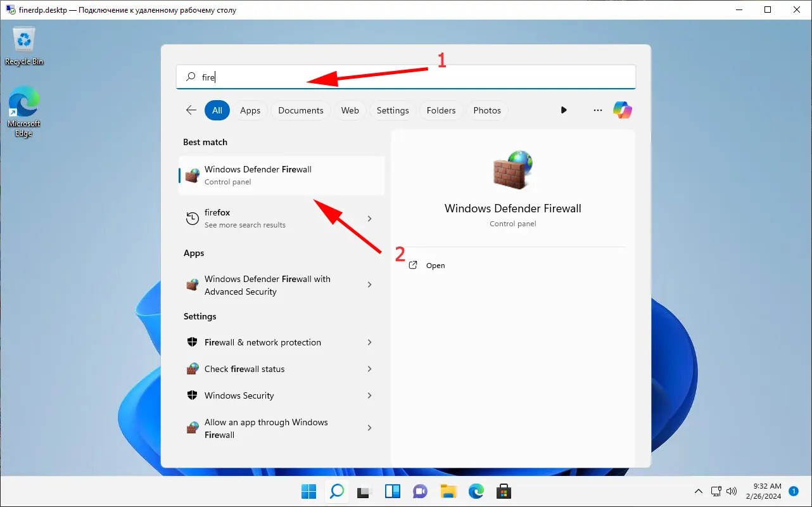Screen dimensions: 812x507
Task: Switch to the Apps search filter tab
Action: click(x=250, y=110)
